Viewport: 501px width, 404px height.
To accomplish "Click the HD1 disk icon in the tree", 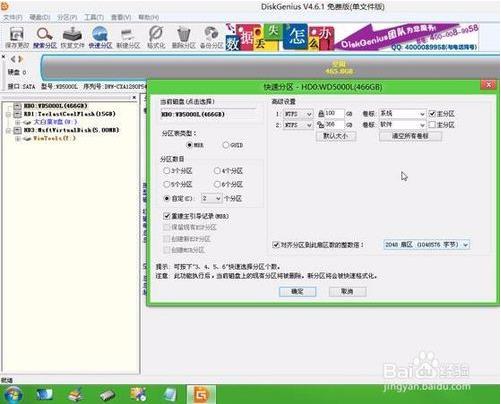I will tap(17, 114).
